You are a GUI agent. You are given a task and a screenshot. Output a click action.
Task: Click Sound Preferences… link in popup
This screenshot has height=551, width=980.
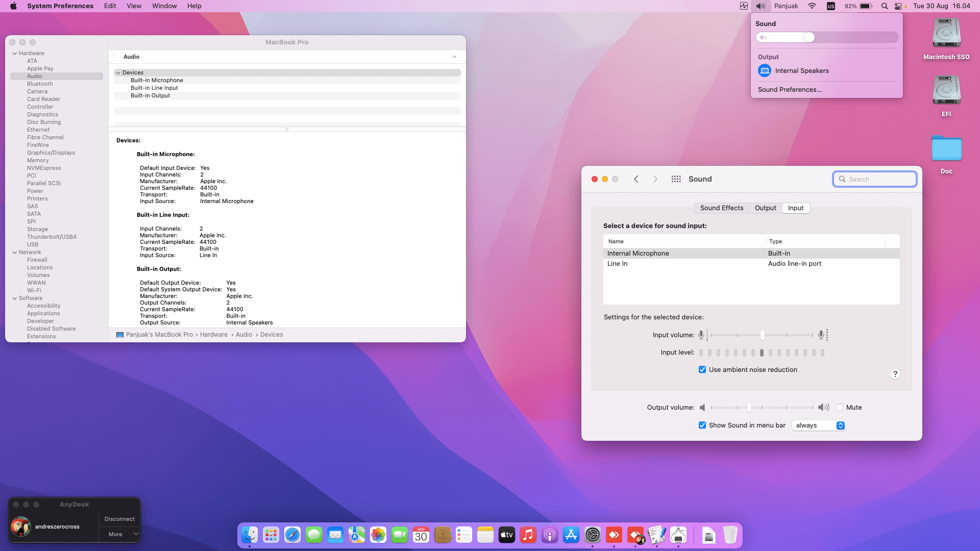click(x=790, y=90)
